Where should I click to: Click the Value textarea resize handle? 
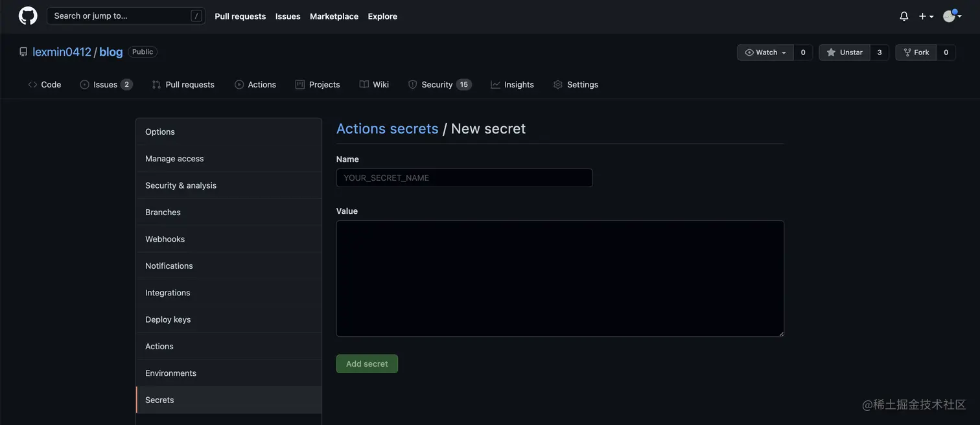click(780, 333)
